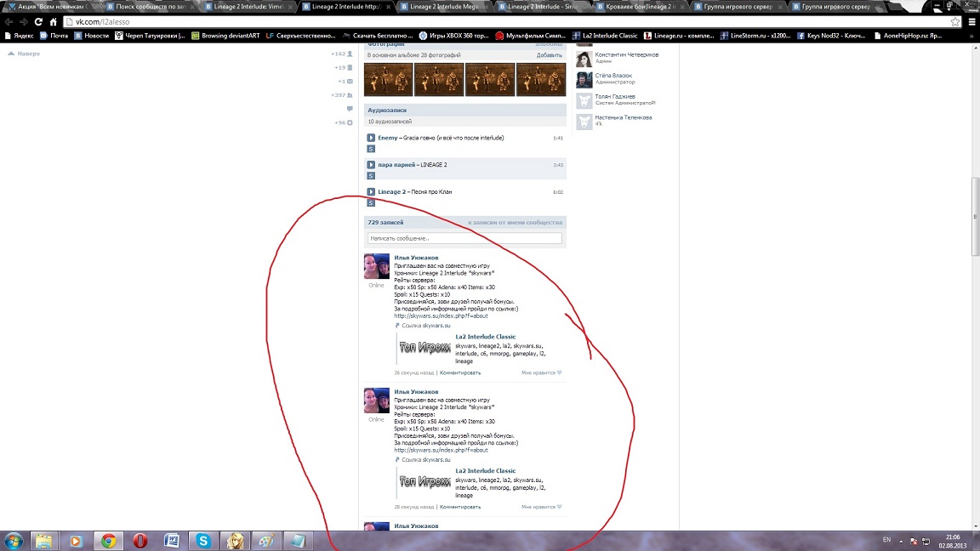Open Skype from the taskbar
This screenshot has height=551, width=980.
click(203, 541)
